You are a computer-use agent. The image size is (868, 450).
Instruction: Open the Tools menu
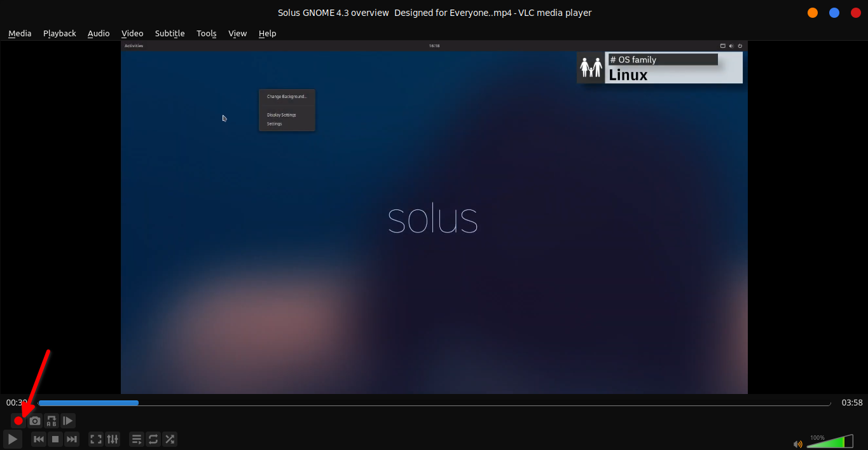pyautogui.click(x=207, y=33)
